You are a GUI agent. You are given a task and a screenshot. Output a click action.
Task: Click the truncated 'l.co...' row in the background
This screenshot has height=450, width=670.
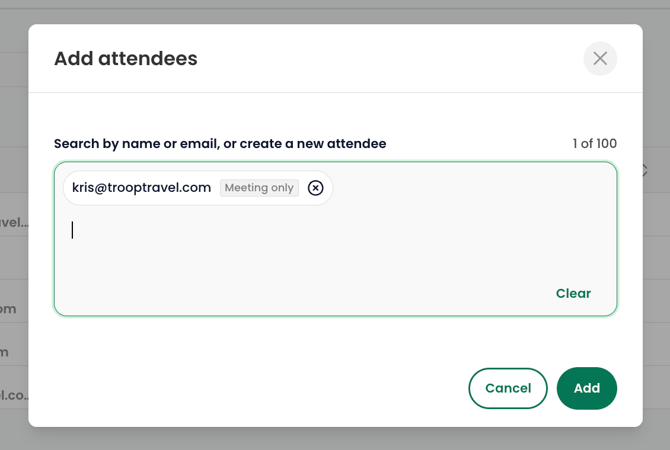tap(14, 394)
